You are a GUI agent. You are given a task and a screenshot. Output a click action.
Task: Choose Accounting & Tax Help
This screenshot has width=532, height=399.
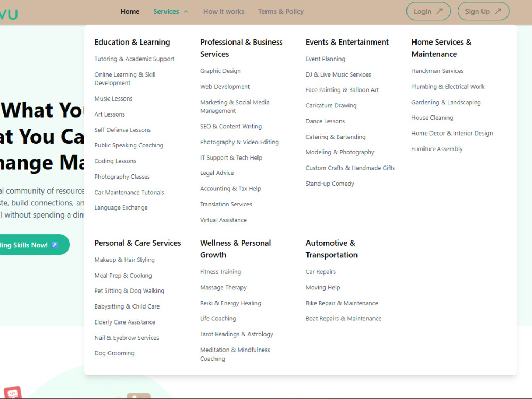click(231, 189)
